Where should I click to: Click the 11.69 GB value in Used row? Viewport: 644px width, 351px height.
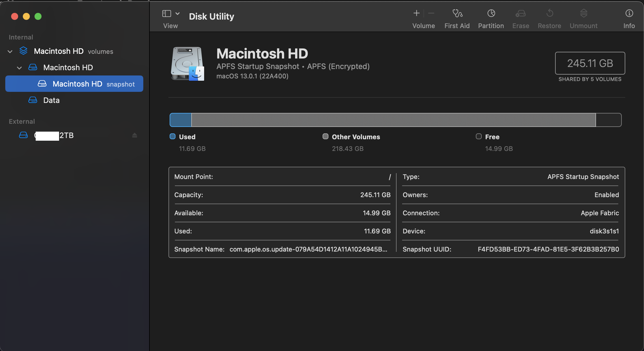point(377,231)
